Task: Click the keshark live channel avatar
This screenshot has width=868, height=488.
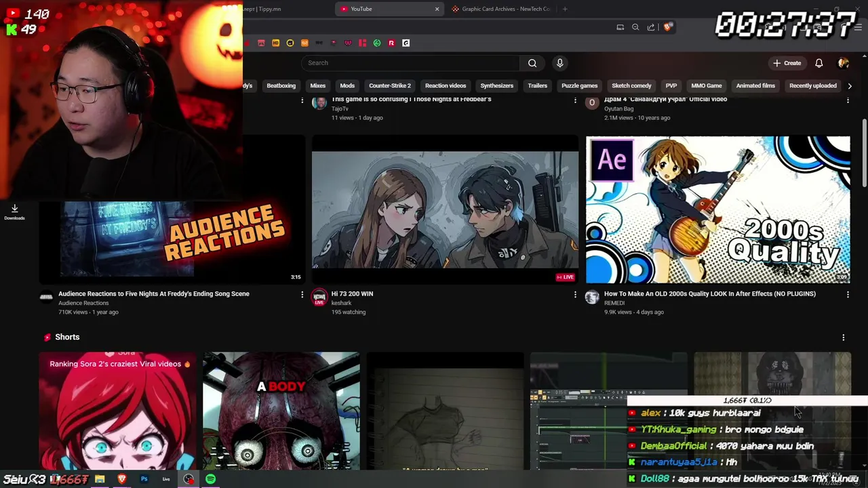Action: [319, 297]
